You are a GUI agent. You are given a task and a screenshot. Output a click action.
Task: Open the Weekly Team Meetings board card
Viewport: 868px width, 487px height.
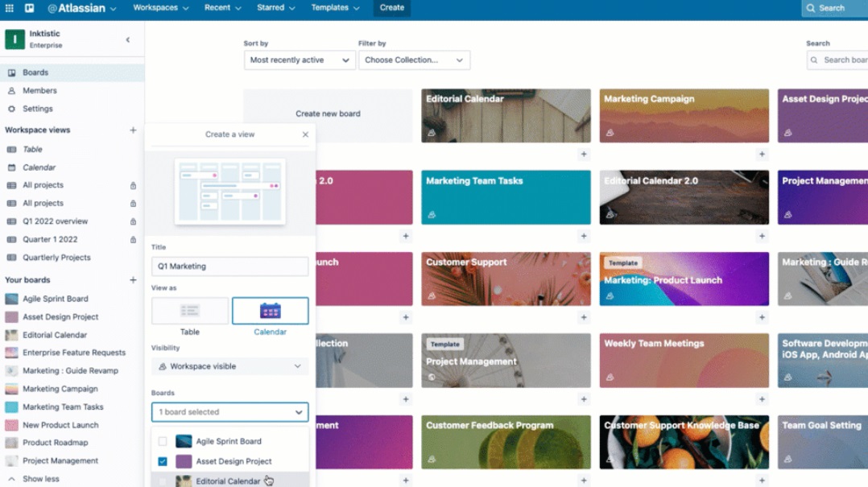(684, 361)
